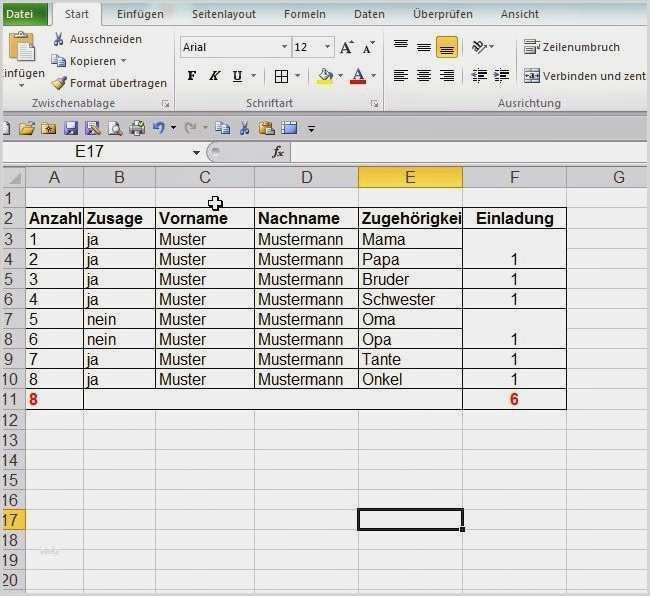Align text left
650x596 pixels.
(400, 76)
